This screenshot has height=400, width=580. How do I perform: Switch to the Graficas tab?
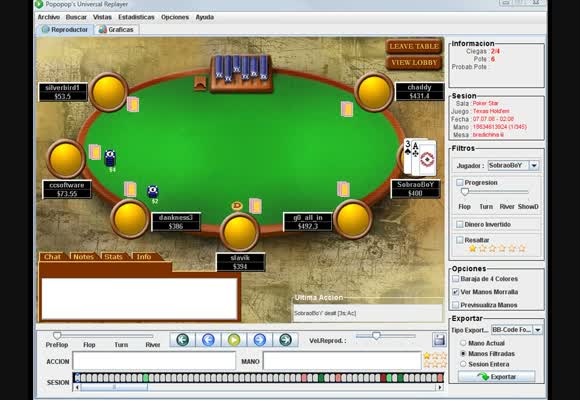[x=116, y=30]
